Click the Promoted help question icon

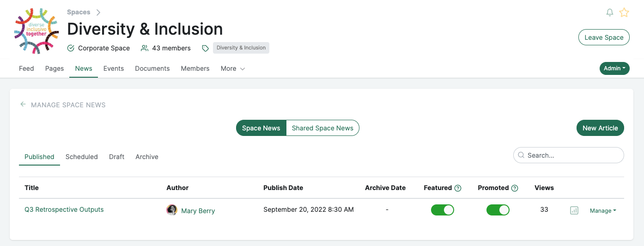click(x=515, y=188)
